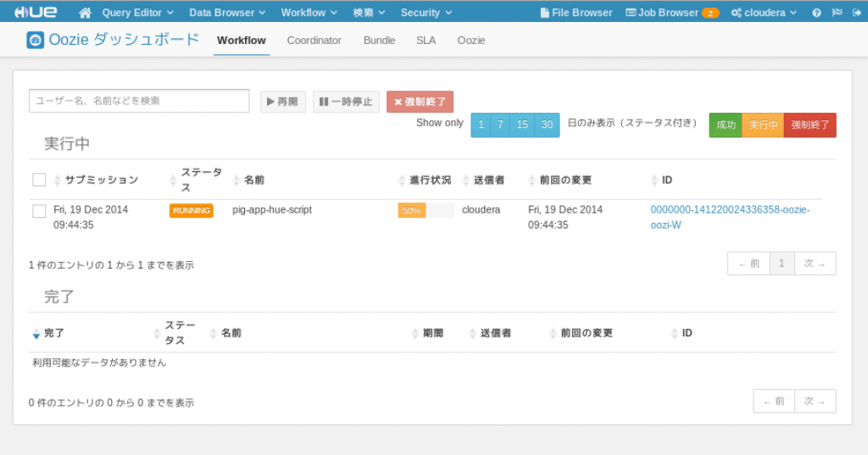Toggle 実行中 status filter
868x455 pixels.
coord(763,125)
